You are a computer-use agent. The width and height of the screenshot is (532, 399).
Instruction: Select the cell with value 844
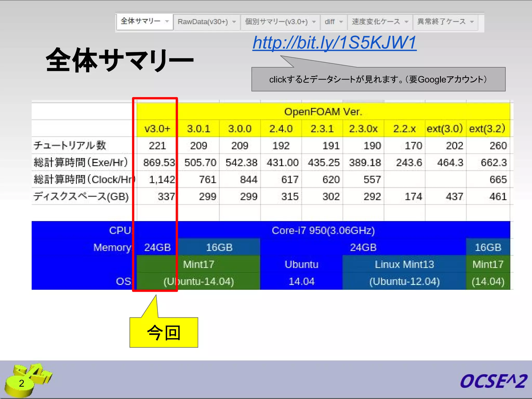(240, 179)
